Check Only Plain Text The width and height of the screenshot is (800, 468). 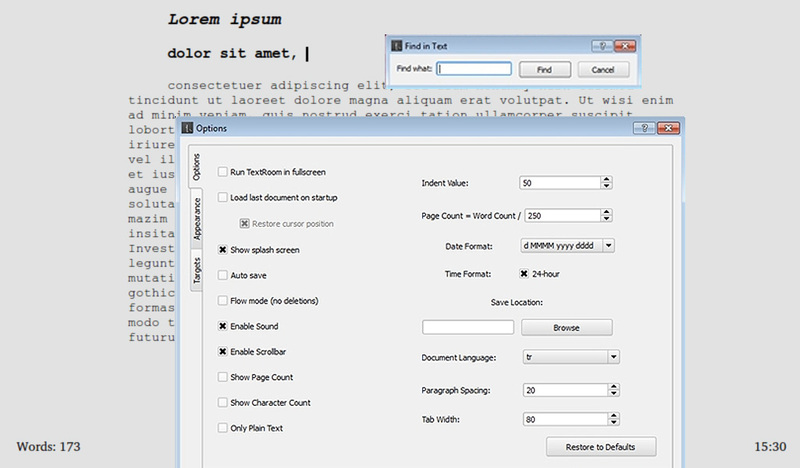click(x=222, y=428)
